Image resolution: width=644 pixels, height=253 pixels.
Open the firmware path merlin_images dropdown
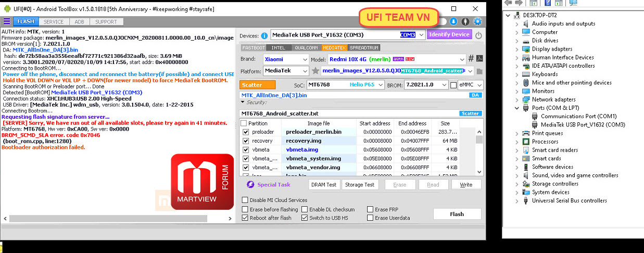[470, 71]
